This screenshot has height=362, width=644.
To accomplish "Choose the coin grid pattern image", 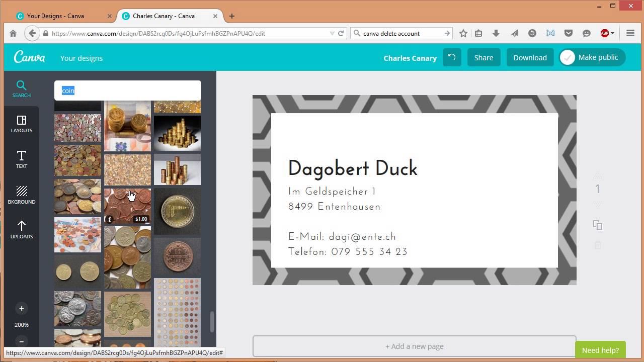I will [177, 312].
